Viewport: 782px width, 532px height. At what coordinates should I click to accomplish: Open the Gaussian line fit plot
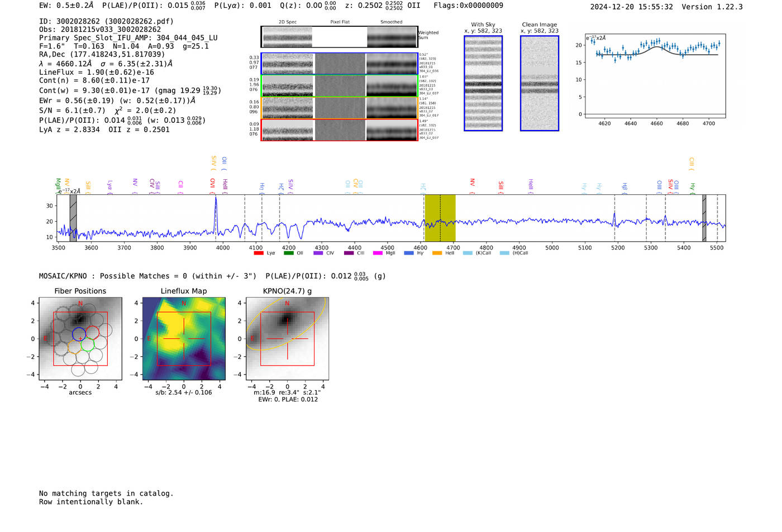click(655, 76)
